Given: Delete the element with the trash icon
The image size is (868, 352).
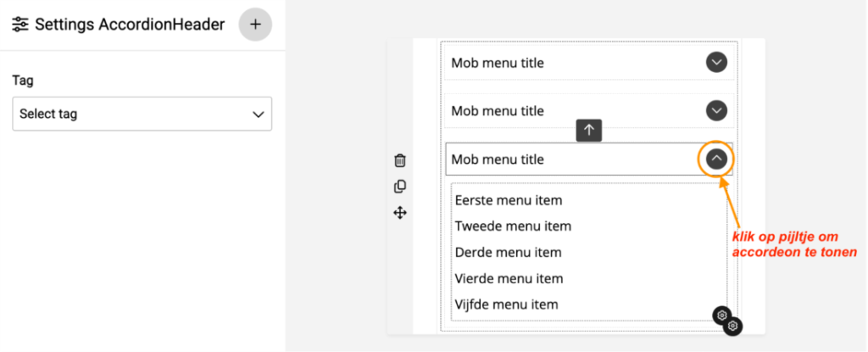Looking at the screenshot, I should [x=400, y=160].
